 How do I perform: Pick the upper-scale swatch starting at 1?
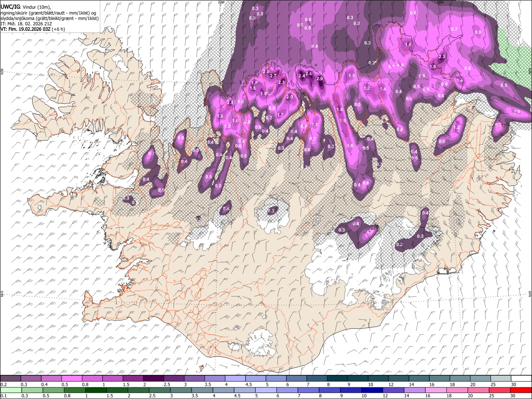pyautogui.click(x=113, y=379)
